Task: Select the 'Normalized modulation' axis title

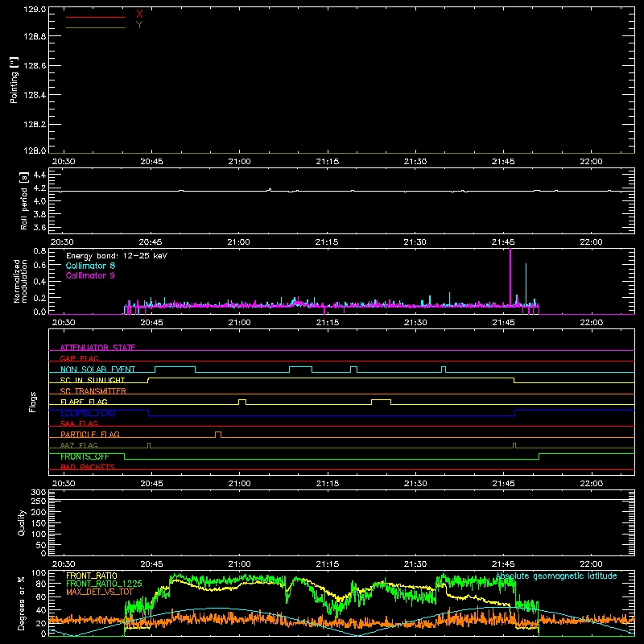Action: 20,281
